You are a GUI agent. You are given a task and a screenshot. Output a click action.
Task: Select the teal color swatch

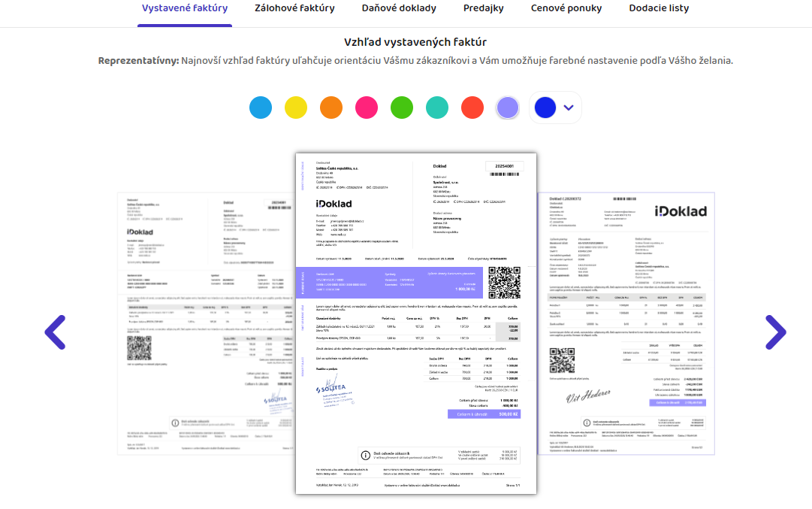click(437, 108)
